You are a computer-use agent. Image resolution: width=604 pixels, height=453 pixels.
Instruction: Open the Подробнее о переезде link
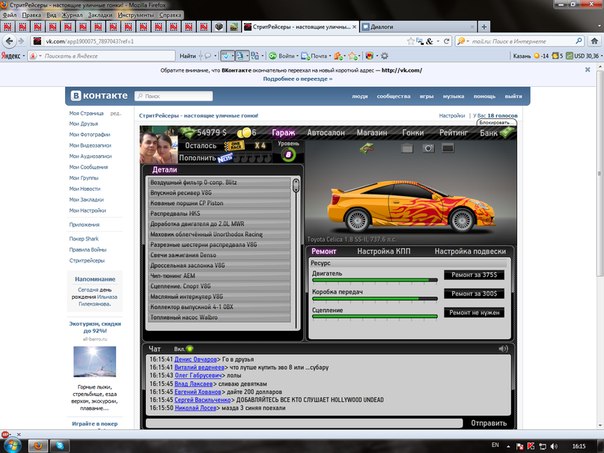click(297, 79)
